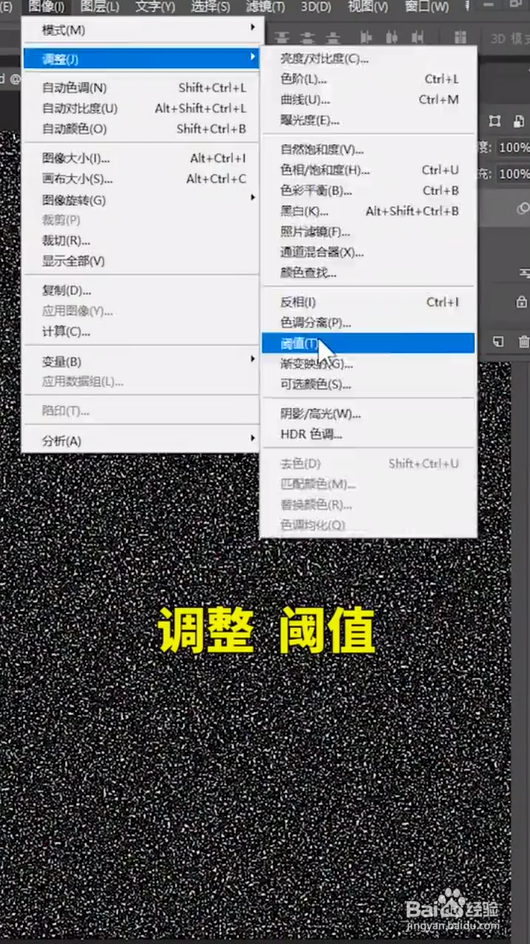Click the lock all icon in Layers panel

pyautogui.click(x=519, y=121)
